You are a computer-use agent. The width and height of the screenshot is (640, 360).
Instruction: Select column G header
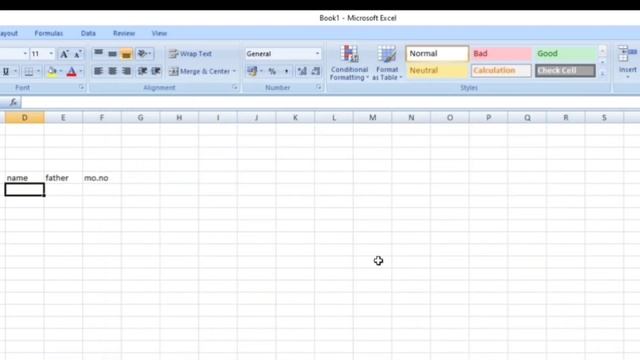(140, 118)
